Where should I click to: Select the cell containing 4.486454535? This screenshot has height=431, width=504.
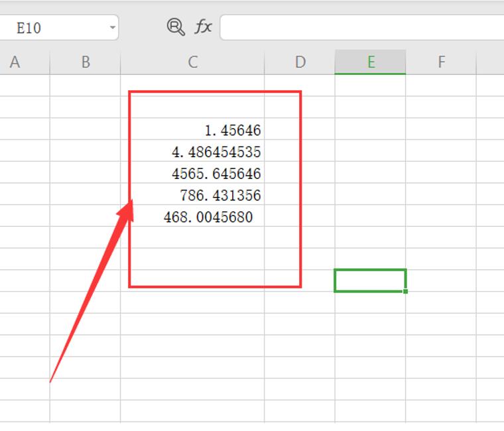pyautogui.click(x=192, y=151)
